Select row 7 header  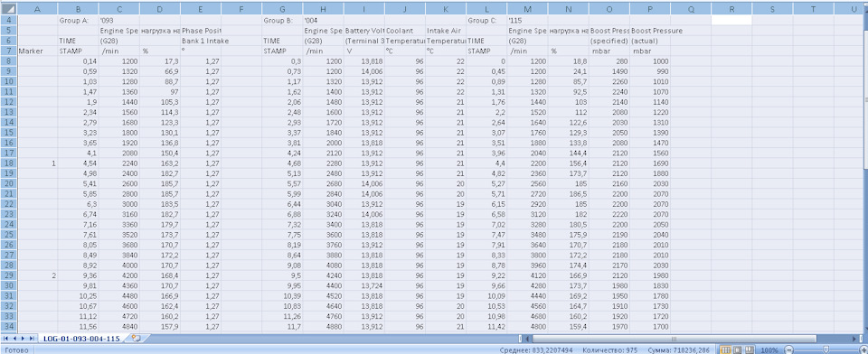pos(8,51)
